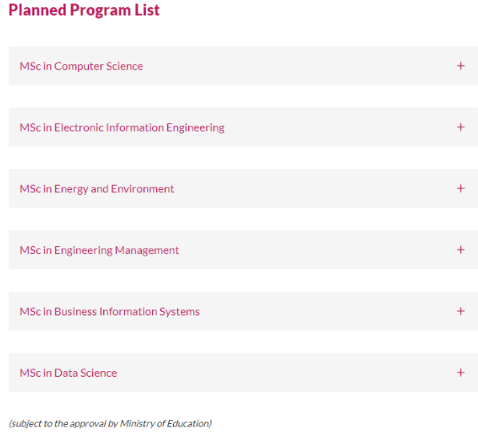Open Engineering Management via its plus icon

[460, 250]
